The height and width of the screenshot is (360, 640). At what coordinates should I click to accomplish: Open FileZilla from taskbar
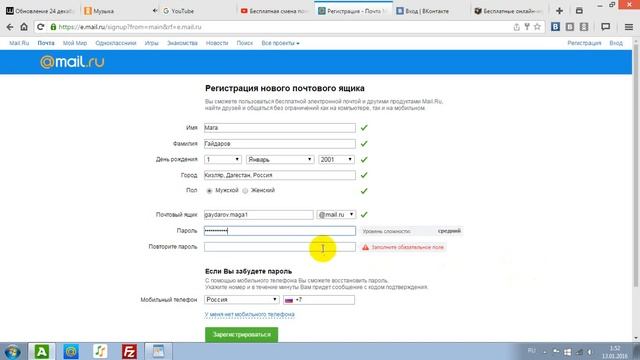(x=129, y=351)
